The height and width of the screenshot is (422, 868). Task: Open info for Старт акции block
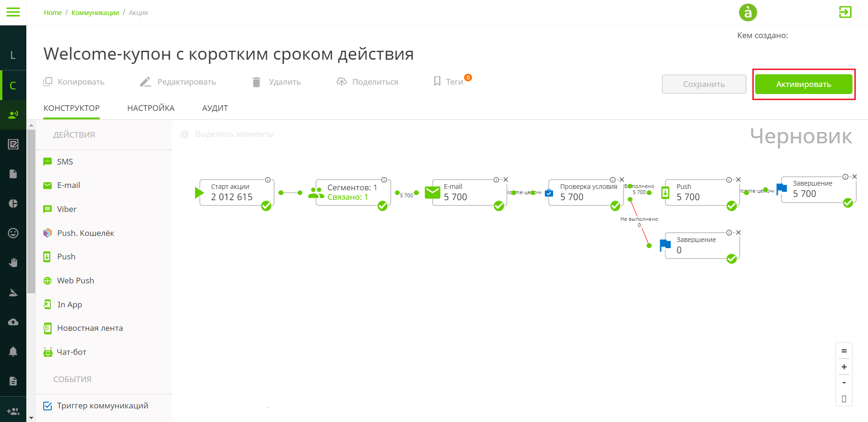point(268,180)
